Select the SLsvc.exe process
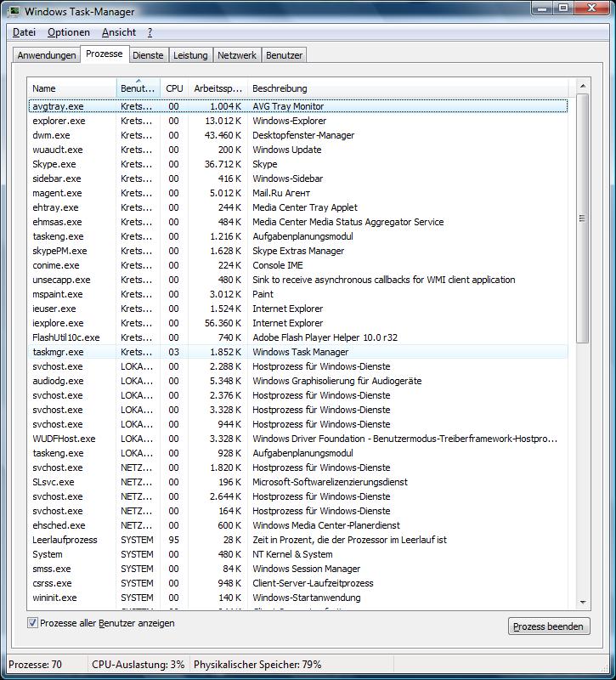 (x=298, y=482)
